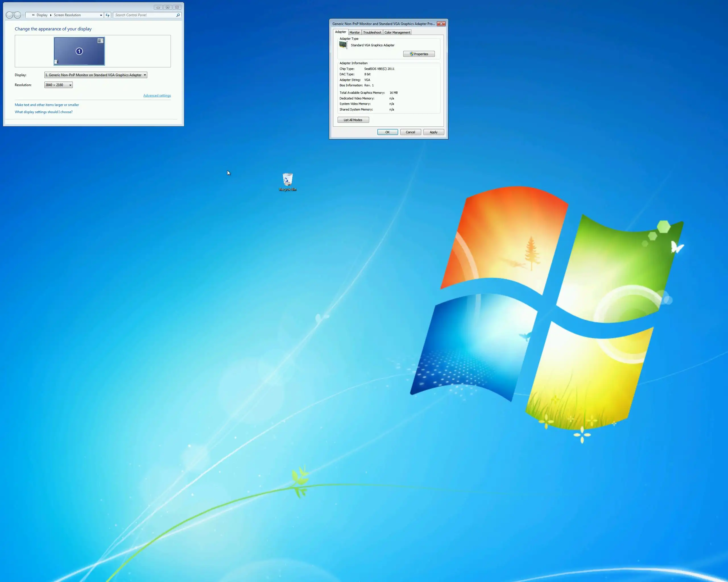The image size is (728, 582).
Task: Maximize the Screen Resolution window
Action: [167, 7]
